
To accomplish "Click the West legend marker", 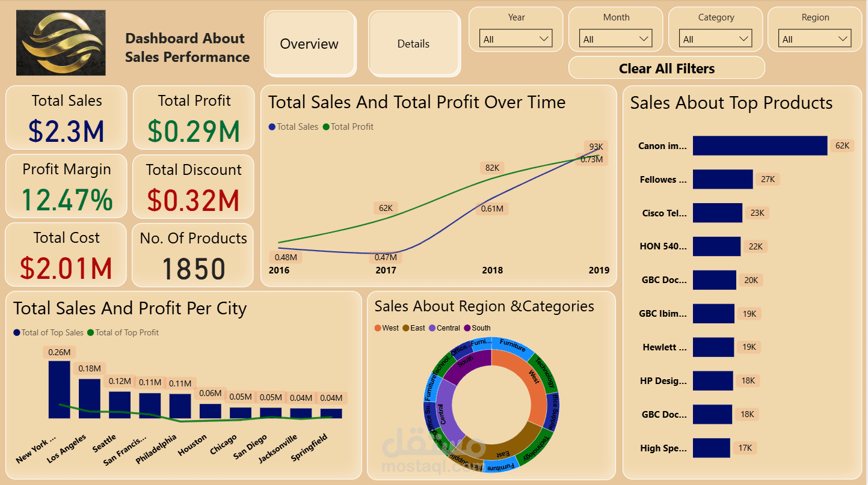I will coord(378,328).
